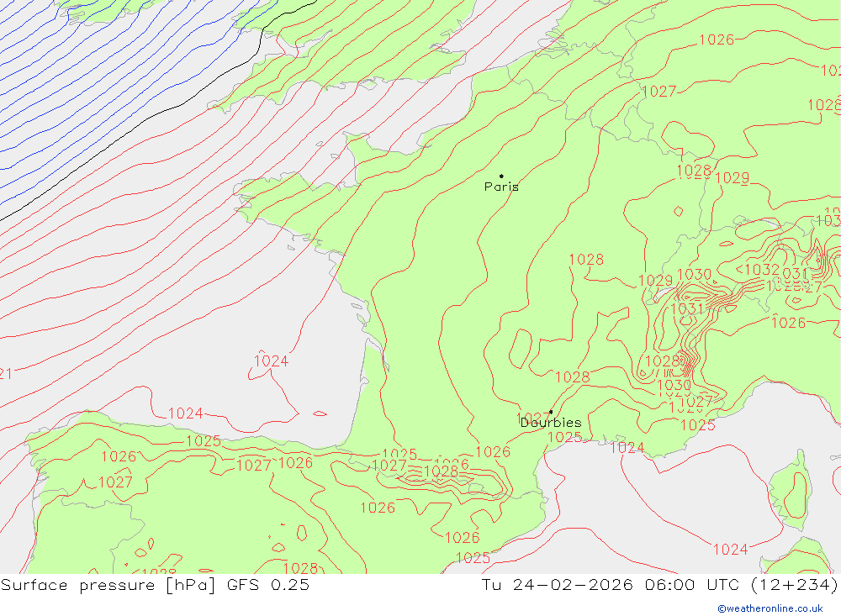Click the 1026 isobar label at the top right
The height and width of the screenshot is (616, 841).
click(717, 39)
